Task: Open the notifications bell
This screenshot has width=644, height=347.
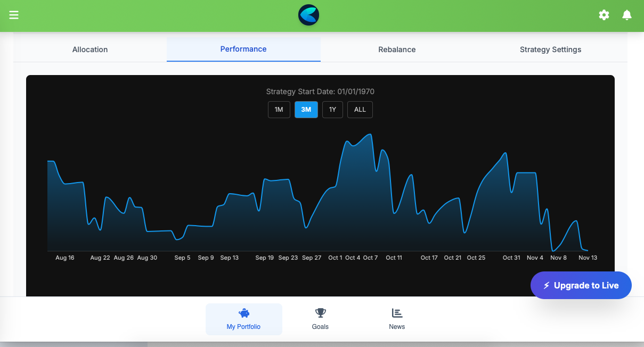Action: click(x=627, y=15)
